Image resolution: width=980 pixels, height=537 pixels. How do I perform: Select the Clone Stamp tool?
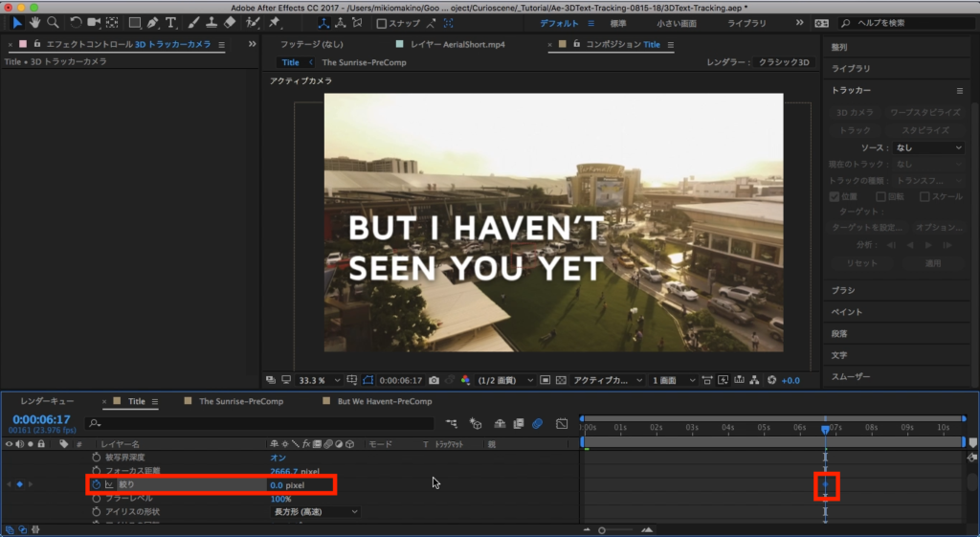(211, 22)
